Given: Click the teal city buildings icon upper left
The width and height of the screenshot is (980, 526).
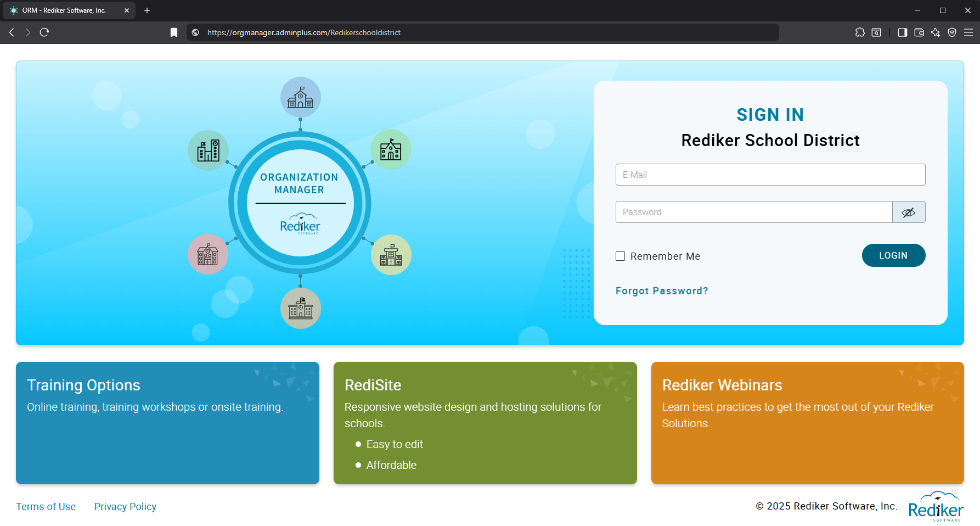Looking at the screenshot, I should [x=209, y=150].
